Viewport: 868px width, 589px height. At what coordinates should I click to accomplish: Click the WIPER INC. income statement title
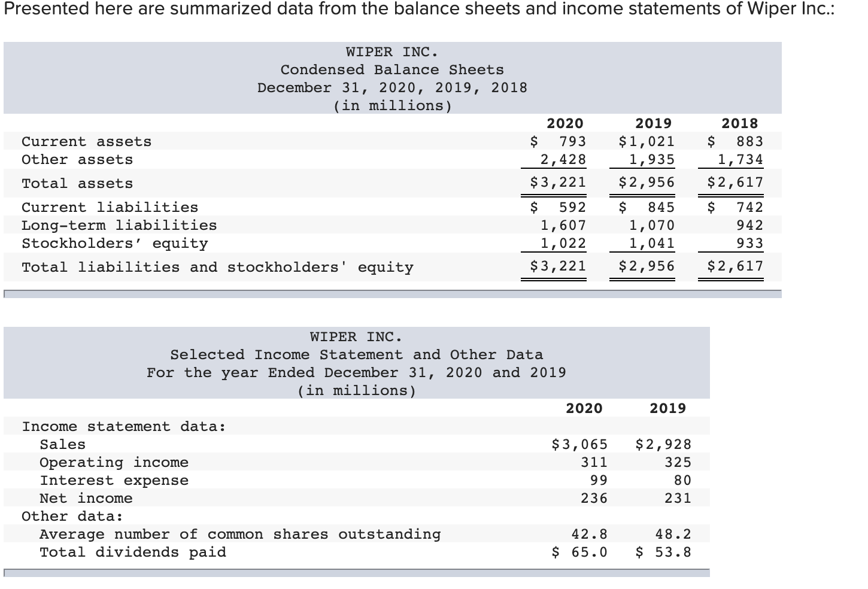(356, 337)
